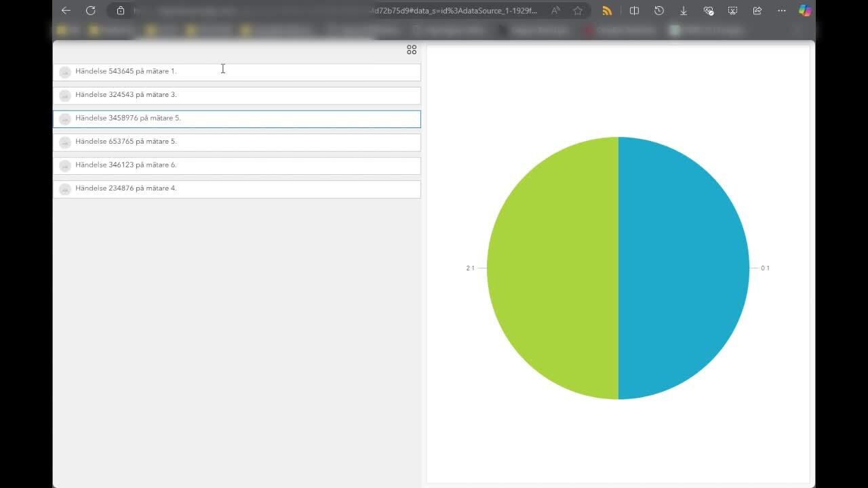Screen dimensions: 868x488
Task: Open browser essentials heart icon
Action: (709, 11)
